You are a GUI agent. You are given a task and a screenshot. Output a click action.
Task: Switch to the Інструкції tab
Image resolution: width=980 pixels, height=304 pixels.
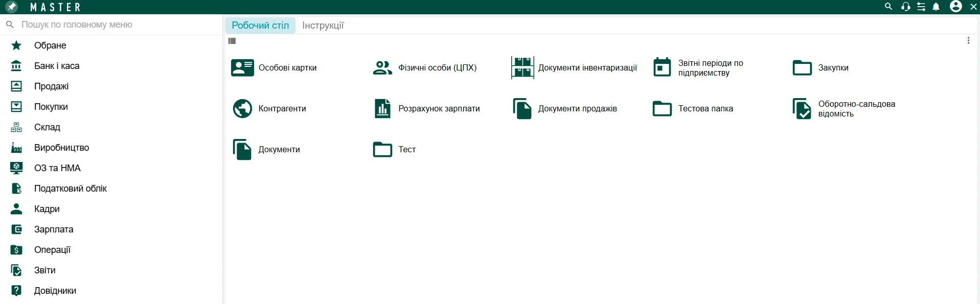pyautogui.click(x=323, y=25)
